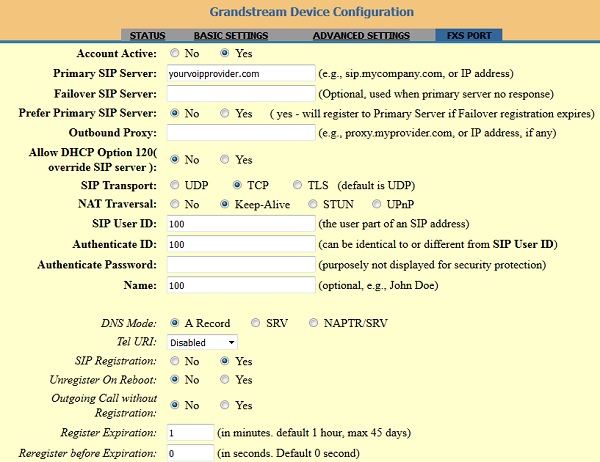Click the Grandstream Device Configuration title
600x462 pixels.
pos(311,12)
